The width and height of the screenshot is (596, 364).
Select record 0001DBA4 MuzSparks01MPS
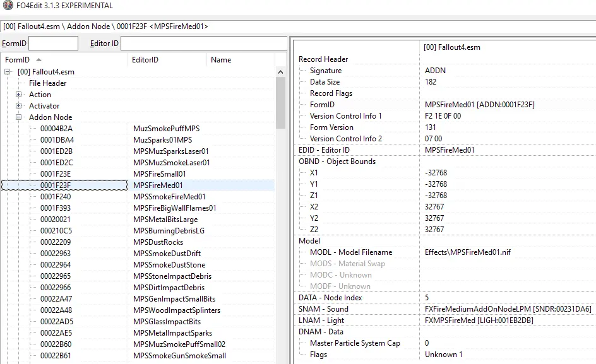point(138,140)
